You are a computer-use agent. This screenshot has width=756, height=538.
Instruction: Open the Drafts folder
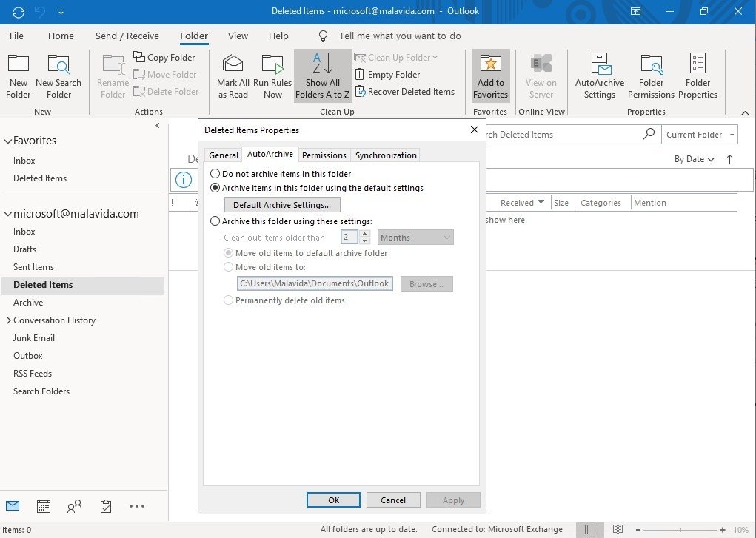[24, 249]
